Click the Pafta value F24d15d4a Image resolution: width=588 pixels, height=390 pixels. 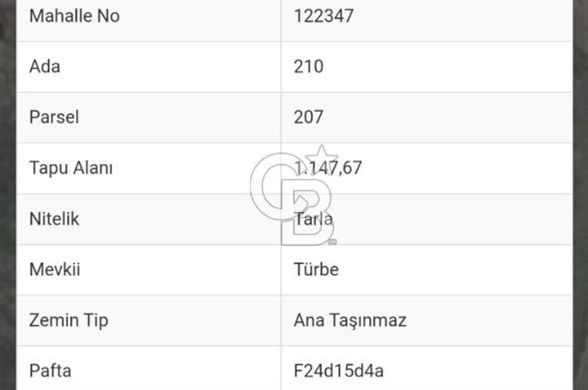[x=339, y=371]
